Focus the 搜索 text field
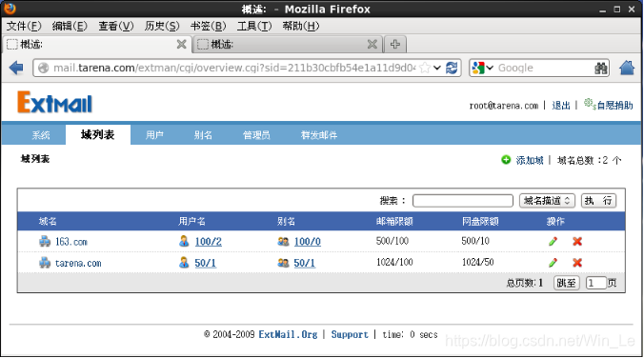The image size is (644, 358). (463, 201)
